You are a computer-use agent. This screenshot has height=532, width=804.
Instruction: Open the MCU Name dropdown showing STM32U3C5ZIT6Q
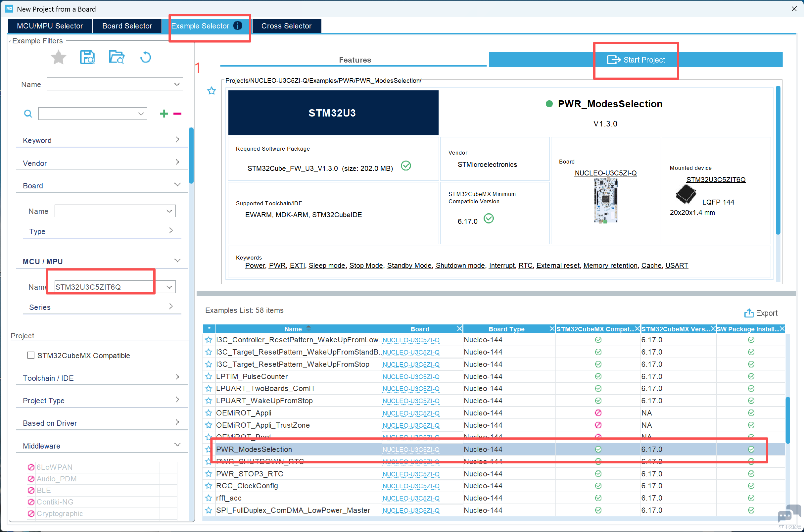[x=169, y=287]
